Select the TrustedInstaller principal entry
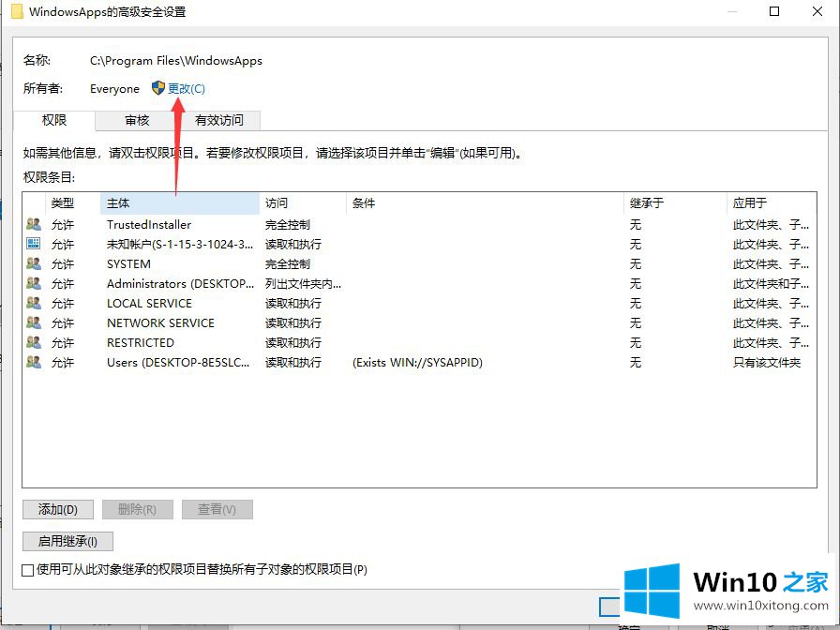The height and width of the screenshot is (630, 840). click(x=149, y=224)
